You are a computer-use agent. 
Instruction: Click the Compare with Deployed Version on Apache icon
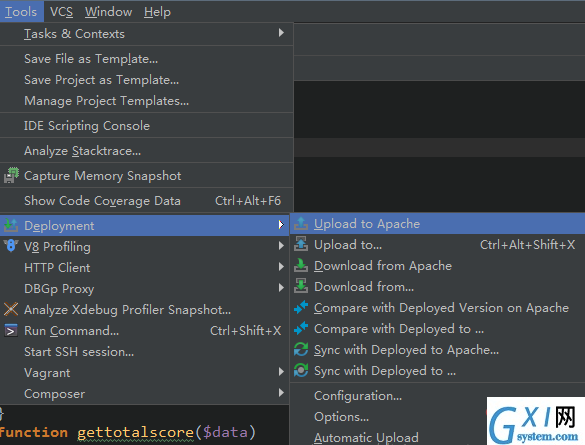coord(301,308)
